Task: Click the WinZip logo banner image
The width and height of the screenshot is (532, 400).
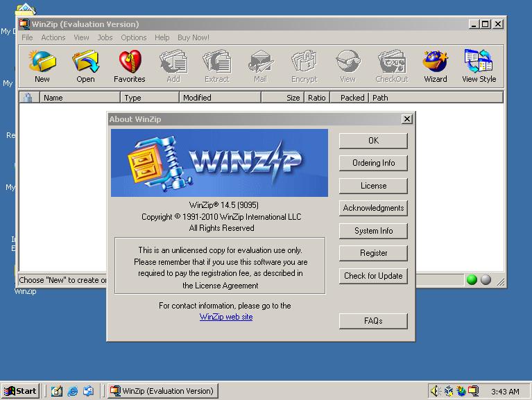Action: 219,163
